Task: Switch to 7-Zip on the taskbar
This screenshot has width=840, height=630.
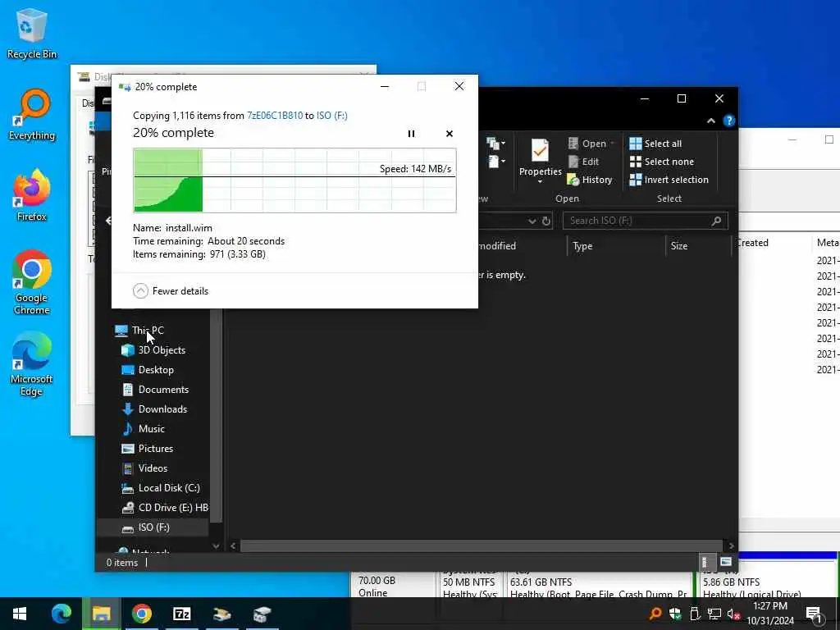Action: (x=181, y=614)
